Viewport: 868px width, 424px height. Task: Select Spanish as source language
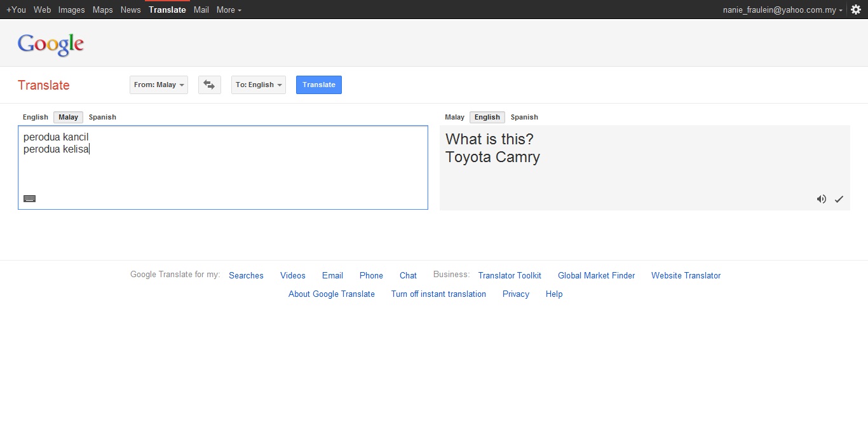click(102, 117)
